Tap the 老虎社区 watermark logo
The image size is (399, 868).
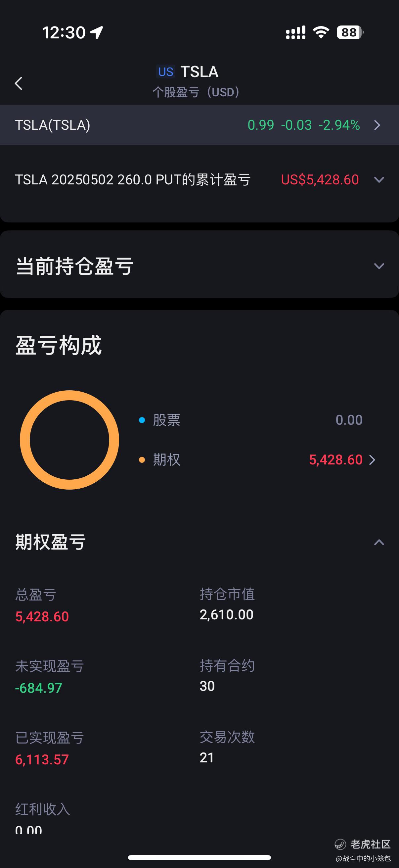363,844
